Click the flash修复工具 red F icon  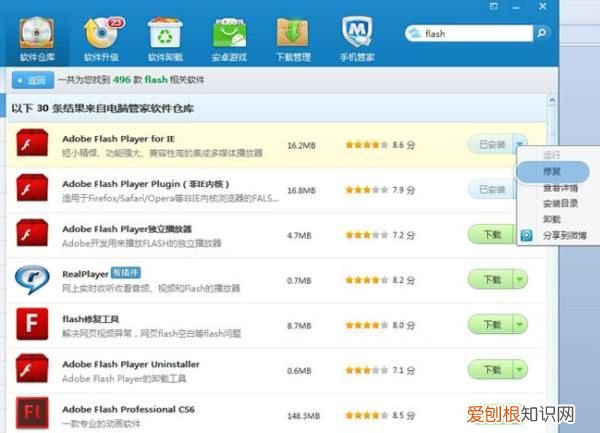point(32,324)
